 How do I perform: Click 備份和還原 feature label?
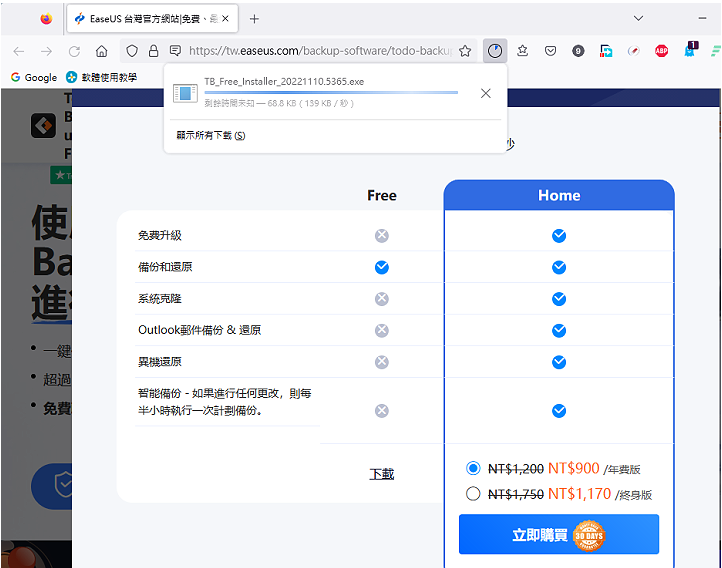click(x=165, y=267)
